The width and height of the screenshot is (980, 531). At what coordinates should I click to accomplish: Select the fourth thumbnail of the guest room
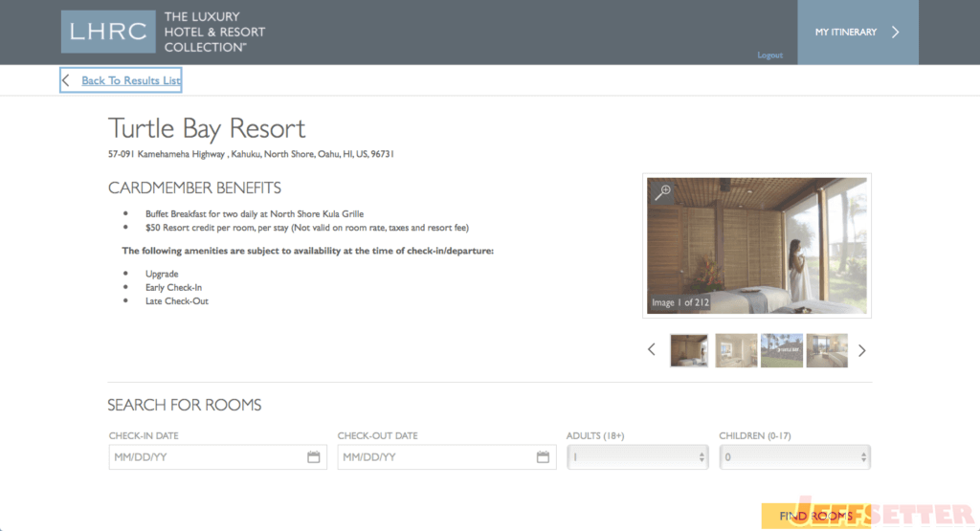(x=827, y=350)
